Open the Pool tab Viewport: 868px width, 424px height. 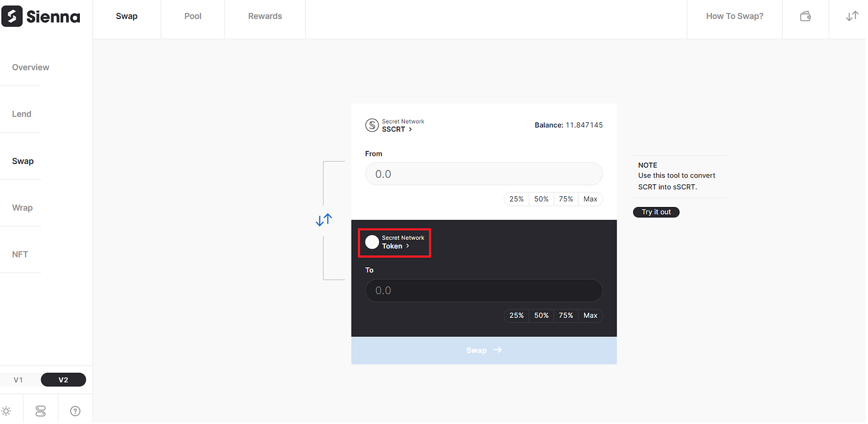tap(193, 16)
